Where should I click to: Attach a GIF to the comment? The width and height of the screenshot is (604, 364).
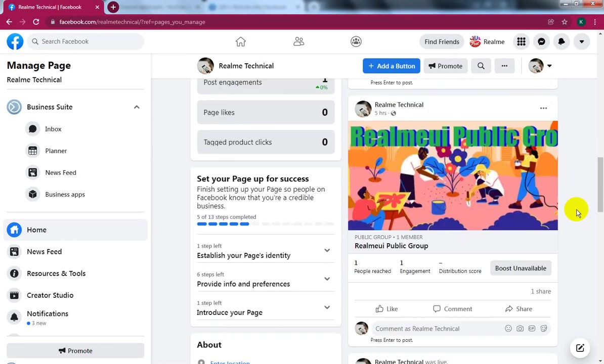[x=532, y=329]
